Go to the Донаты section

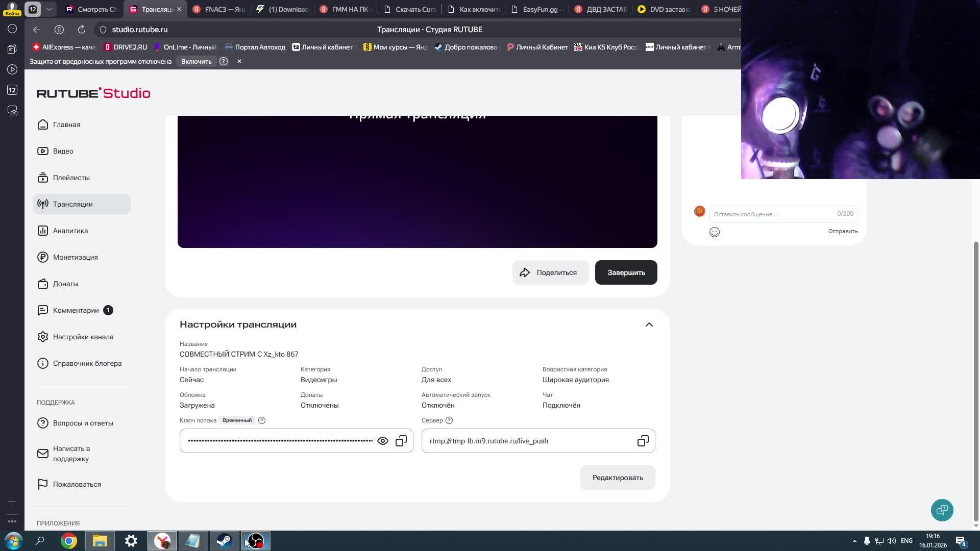(65, 284)
